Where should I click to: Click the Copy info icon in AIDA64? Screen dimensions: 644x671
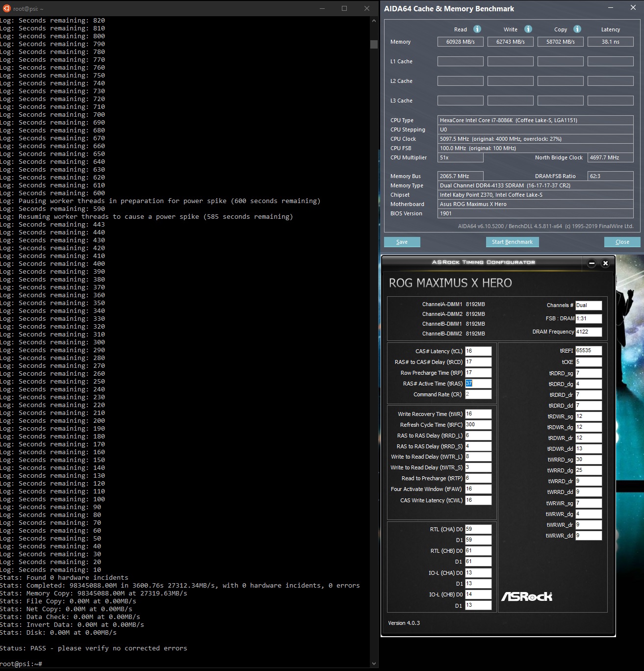(x=577, y=29)
